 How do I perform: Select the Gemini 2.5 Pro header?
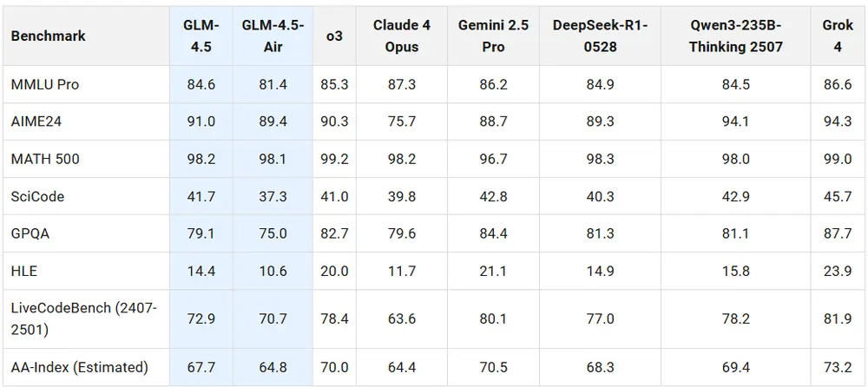click(493, 36)
